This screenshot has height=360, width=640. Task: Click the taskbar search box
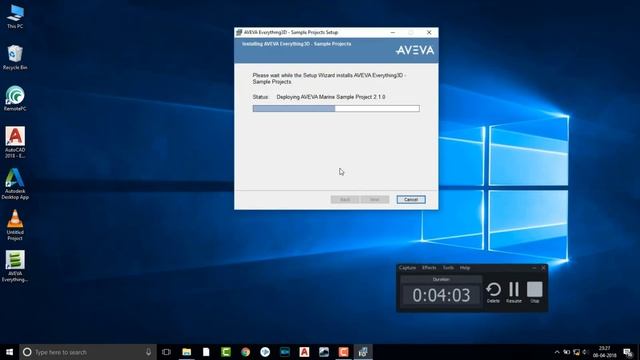coord(88,352)
